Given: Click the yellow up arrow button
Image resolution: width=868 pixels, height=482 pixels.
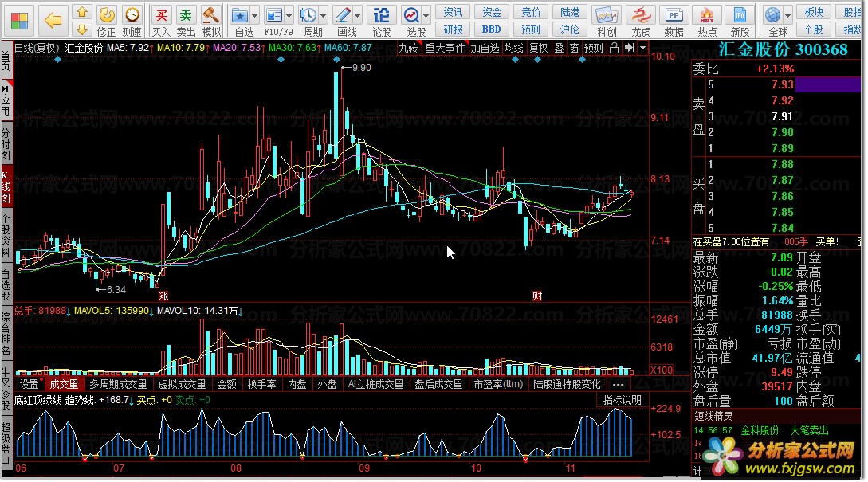Looking at the screenshot, I should click(x=82, y=12).
